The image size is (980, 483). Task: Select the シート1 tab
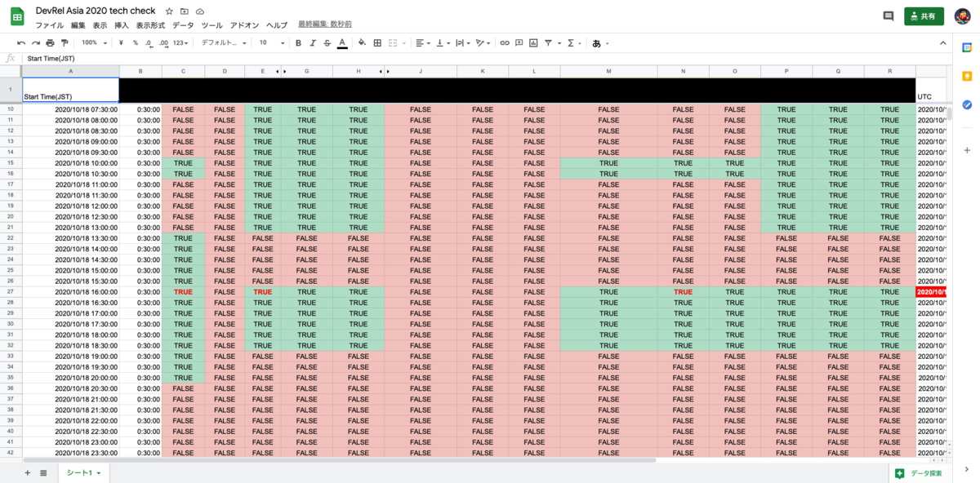pos(83,473)
